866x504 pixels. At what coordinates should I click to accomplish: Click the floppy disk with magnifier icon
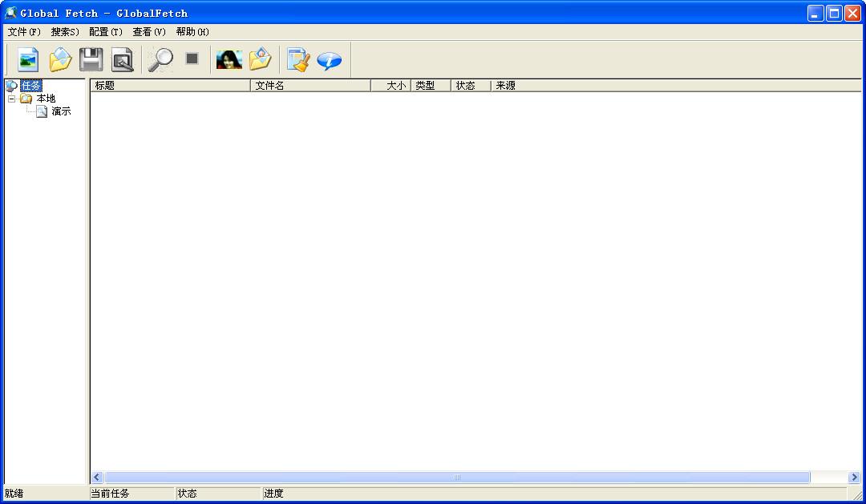tap(123, 59)
